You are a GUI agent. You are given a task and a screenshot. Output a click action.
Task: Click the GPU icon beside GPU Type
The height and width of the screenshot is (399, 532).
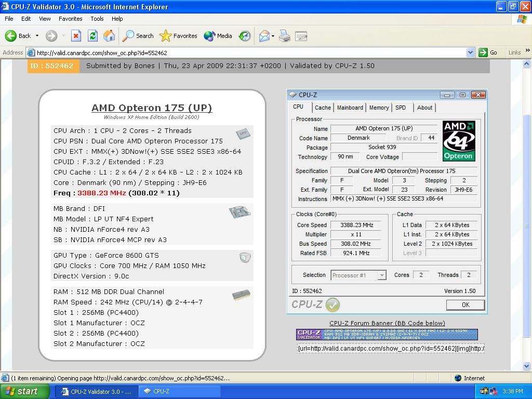(245, 258)
